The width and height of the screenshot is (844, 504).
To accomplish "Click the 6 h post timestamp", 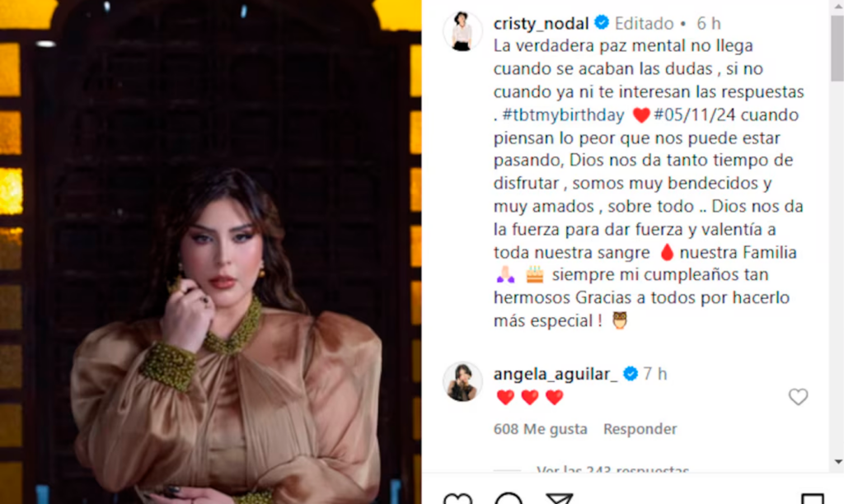I will [708, 24].
